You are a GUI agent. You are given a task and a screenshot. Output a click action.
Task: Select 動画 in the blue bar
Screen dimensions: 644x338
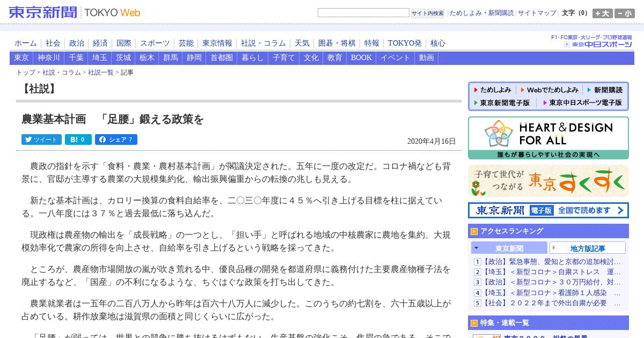point(427,58)
